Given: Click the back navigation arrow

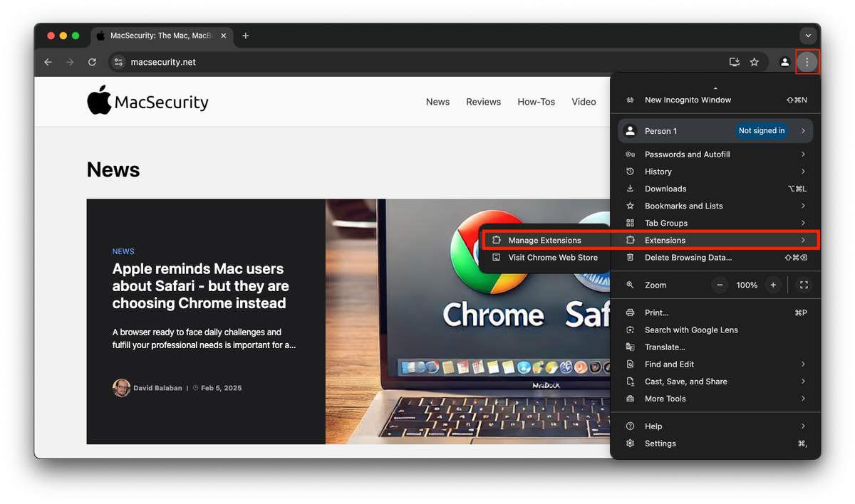Looking at the screenshot, I should (48, 62).
